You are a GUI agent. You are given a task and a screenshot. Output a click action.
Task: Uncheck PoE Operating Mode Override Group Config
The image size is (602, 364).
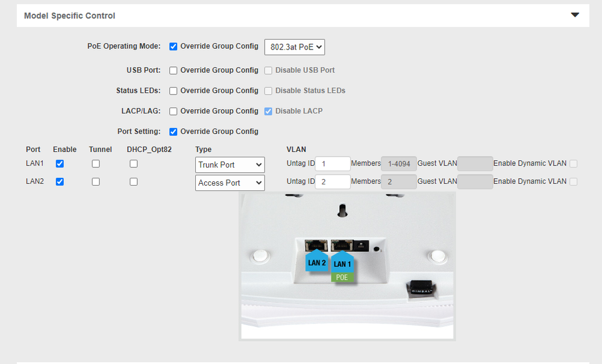174,46
